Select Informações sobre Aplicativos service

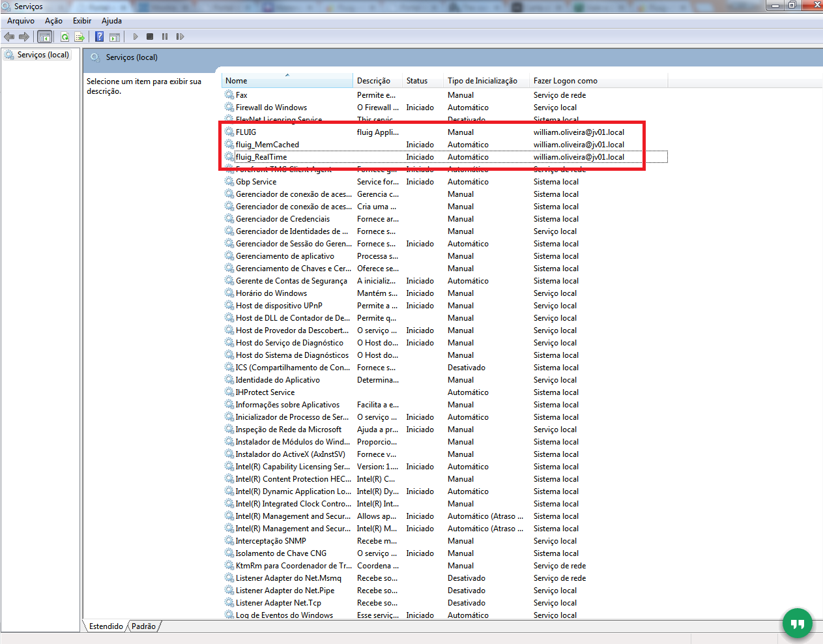click(x=287, y=404)
